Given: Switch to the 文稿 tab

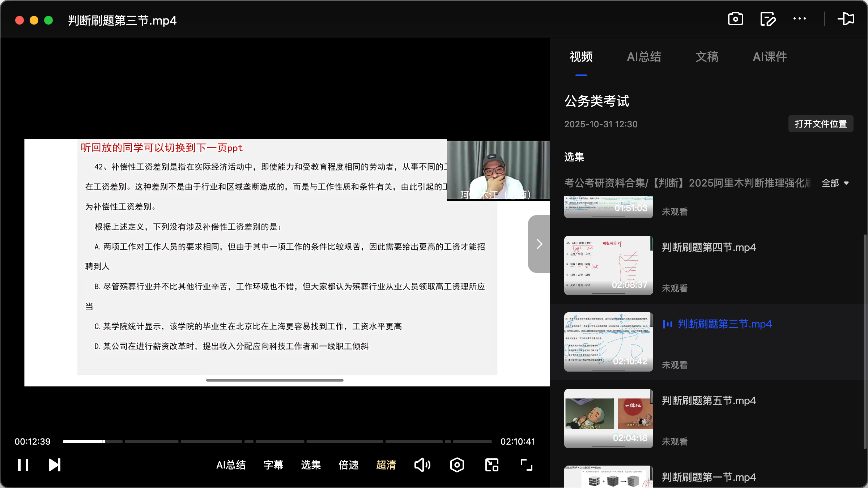Looking at the screenshot, I should coord(706,57).
